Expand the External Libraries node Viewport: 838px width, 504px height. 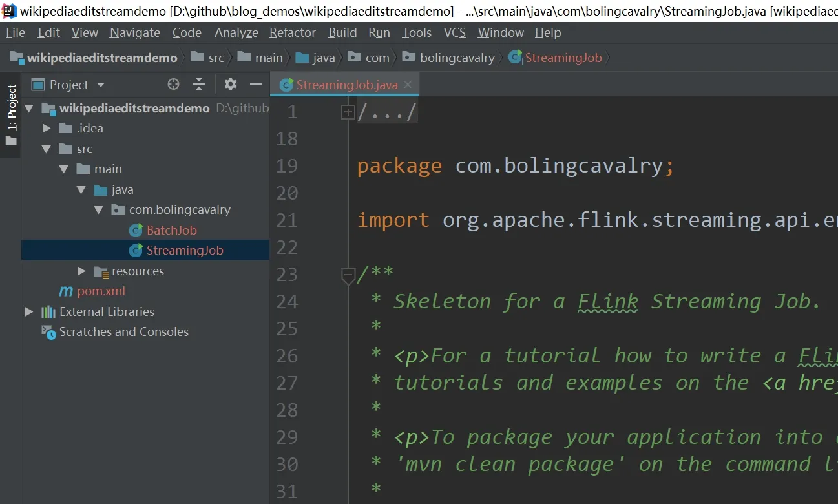pyautogui.click(x=28, y=311)
